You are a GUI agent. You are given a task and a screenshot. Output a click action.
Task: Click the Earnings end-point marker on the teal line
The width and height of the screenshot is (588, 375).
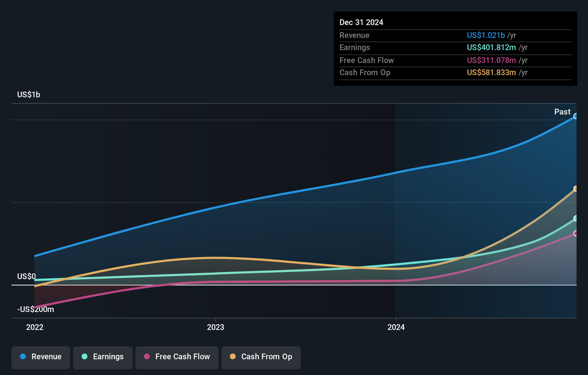575,218
